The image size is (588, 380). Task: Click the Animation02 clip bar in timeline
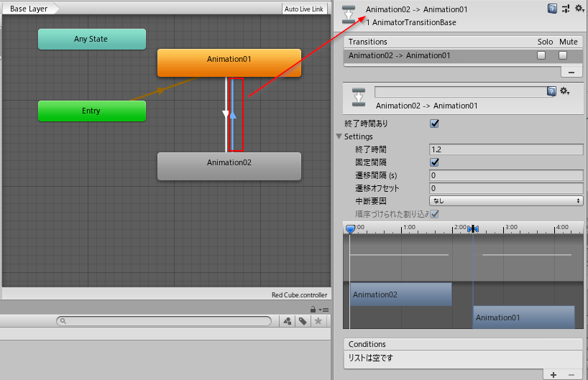coord(401,295)
